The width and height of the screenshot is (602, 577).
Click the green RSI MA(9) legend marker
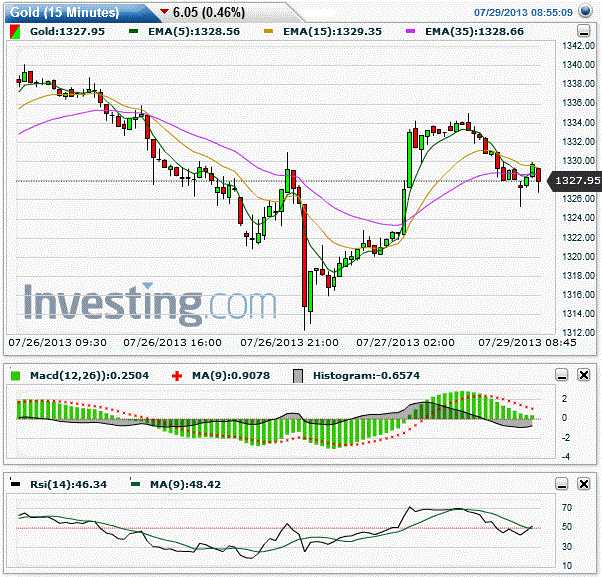135,483
